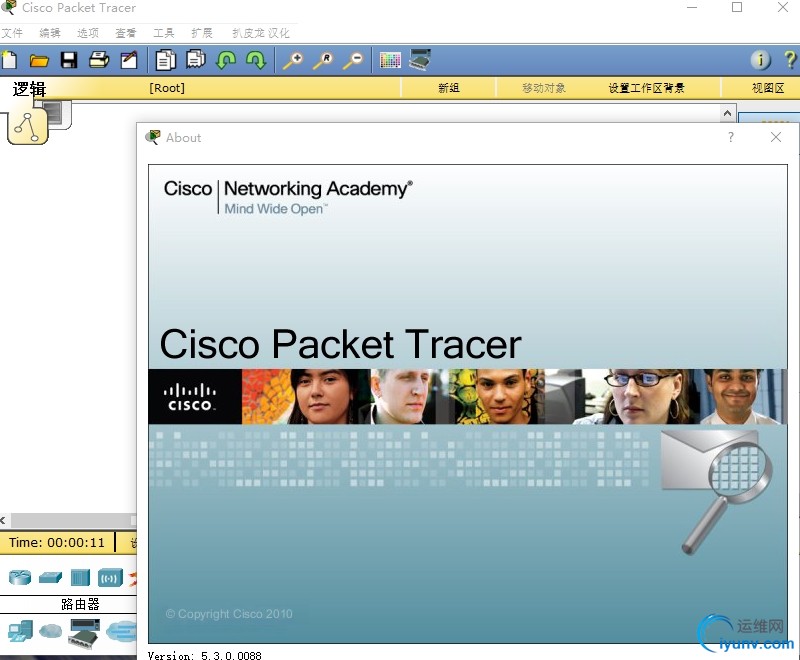Select the WAN Emulation cloud icon
This screenshot has height=660, width=800.
click(x=51, y=631)
